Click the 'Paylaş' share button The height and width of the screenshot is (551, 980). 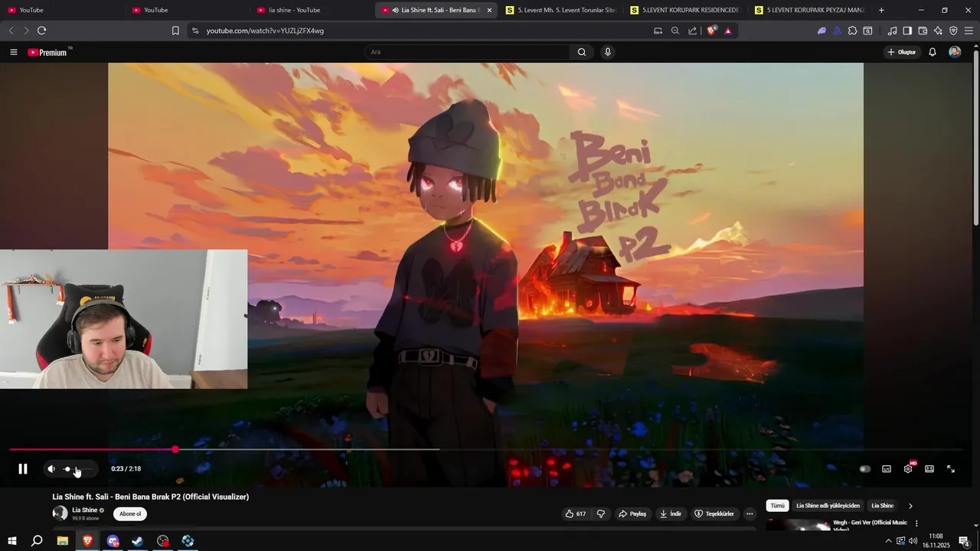coord(632,514)
